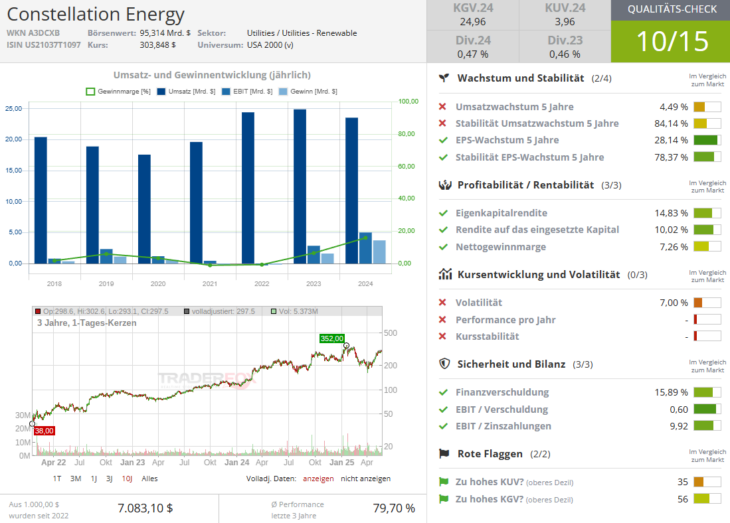This screenshot has height=523, width=730.
Task: Click the red X beside Performance pro Jahr
Action: pos(442,319)
